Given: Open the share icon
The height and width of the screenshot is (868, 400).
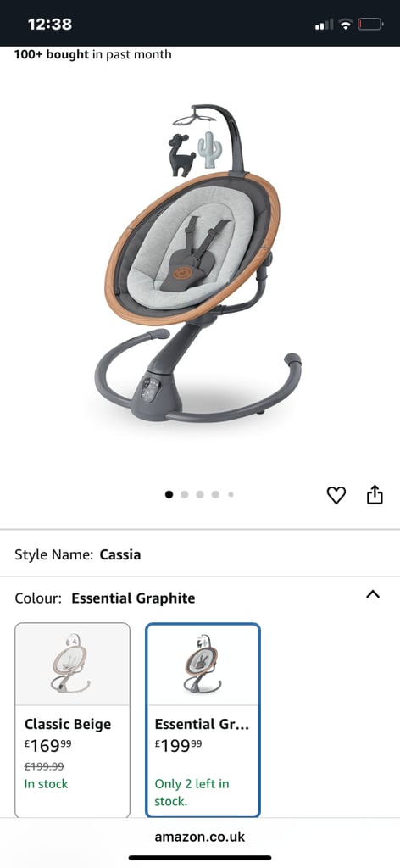Looking at the screenshot, I should click(375, 494).
